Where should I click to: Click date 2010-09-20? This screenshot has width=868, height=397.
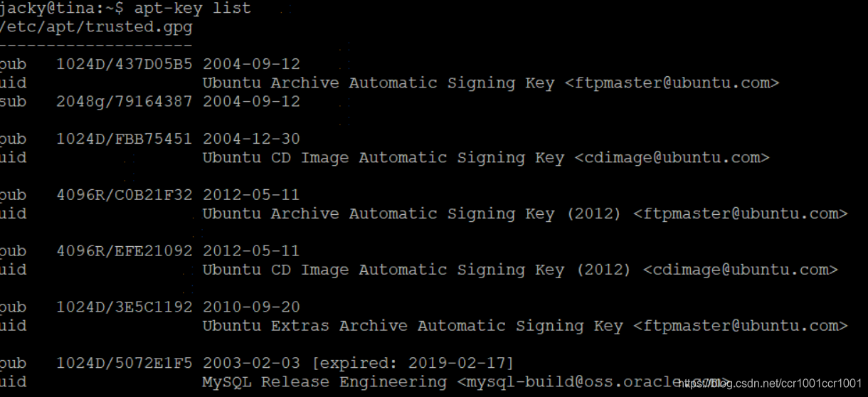coord(251,307)
